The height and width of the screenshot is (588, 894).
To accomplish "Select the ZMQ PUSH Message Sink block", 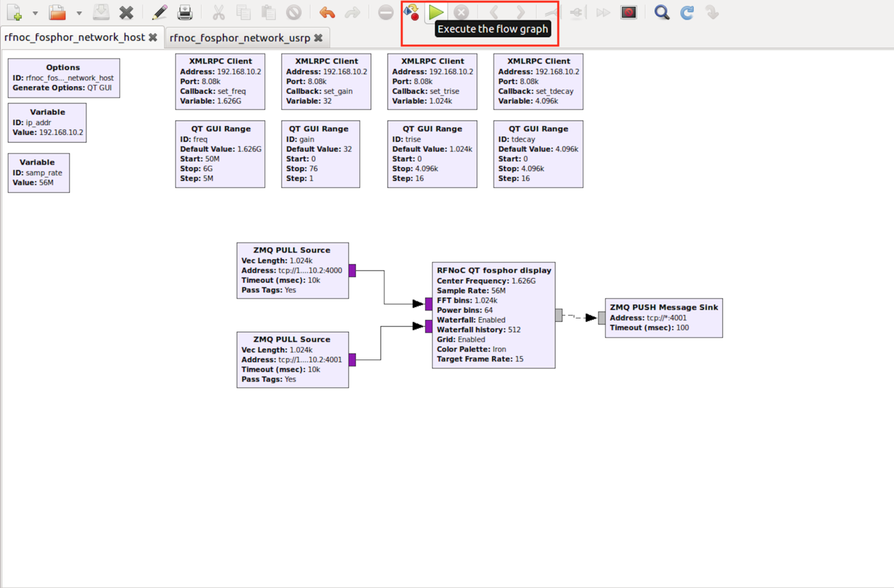I will tap(663, 317).
